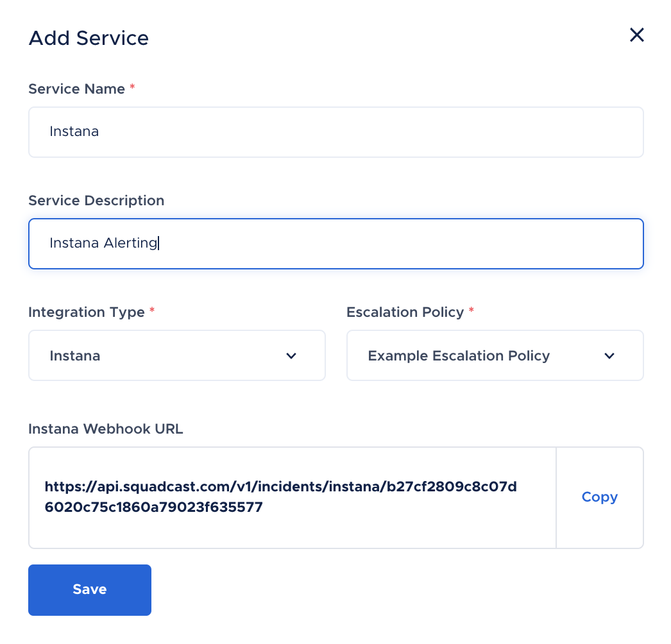
Task: Open the Integration Type dropdown
Action: pos(177,355)
